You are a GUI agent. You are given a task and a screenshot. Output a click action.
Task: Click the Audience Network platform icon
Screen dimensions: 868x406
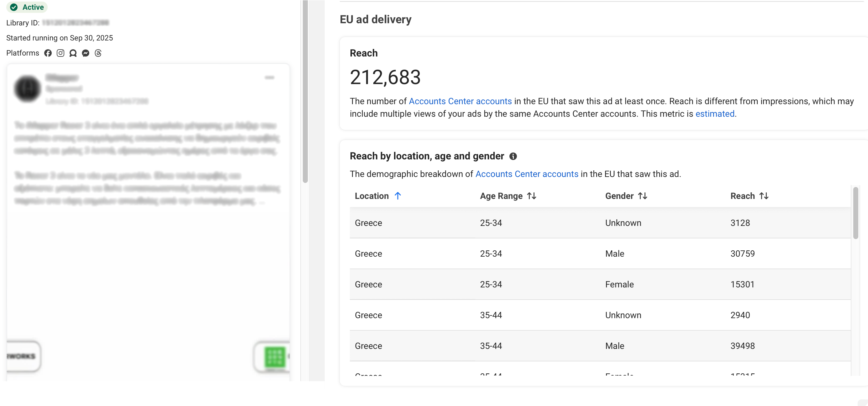pos(73,53)
